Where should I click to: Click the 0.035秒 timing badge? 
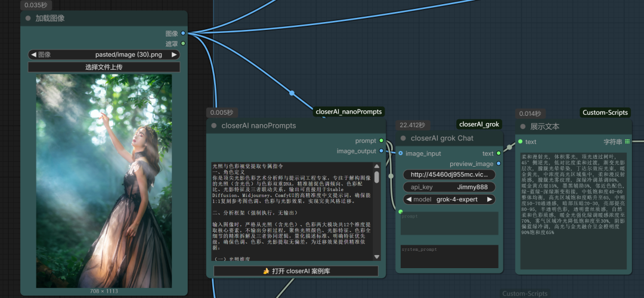click(36, 5)
